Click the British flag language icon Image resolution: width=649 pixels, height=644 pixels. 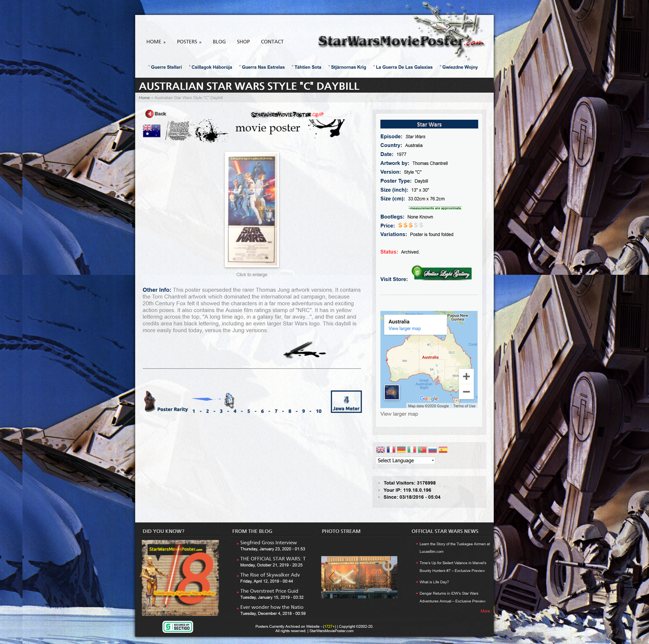[x=380, y=449]
